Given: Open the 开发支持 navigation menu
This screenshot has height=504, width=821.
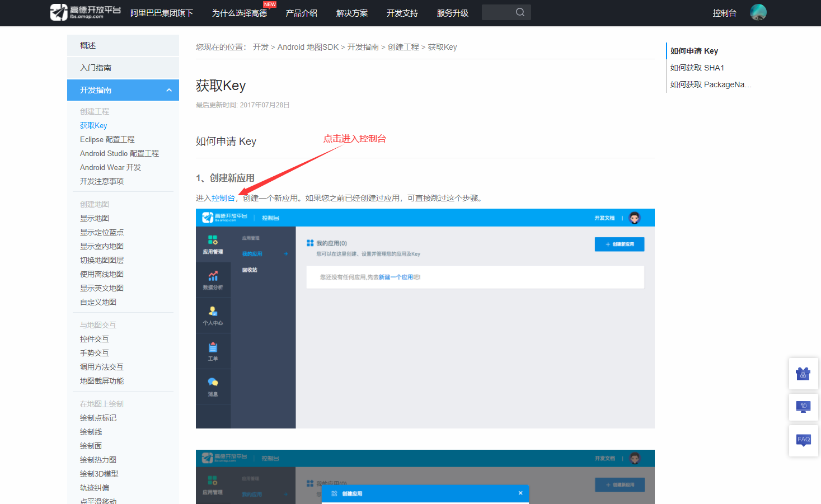Looking at the screenshot, I should point(401,13).
